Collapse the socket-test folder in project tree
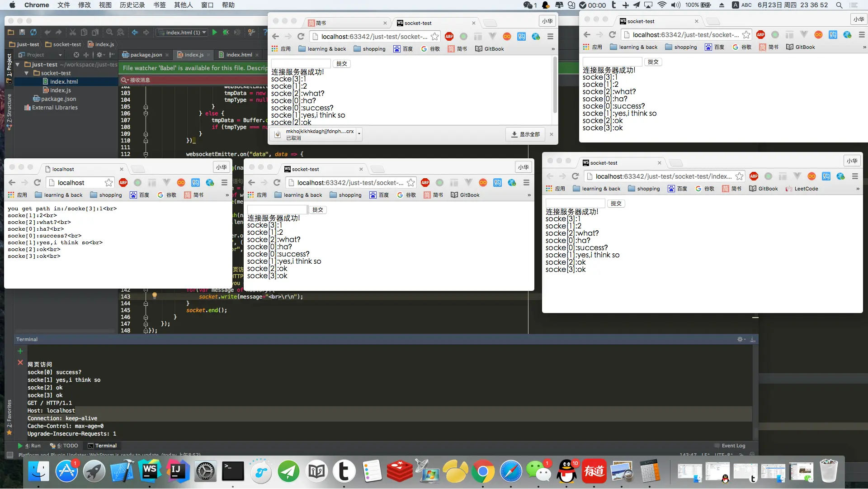 point(26,73)
